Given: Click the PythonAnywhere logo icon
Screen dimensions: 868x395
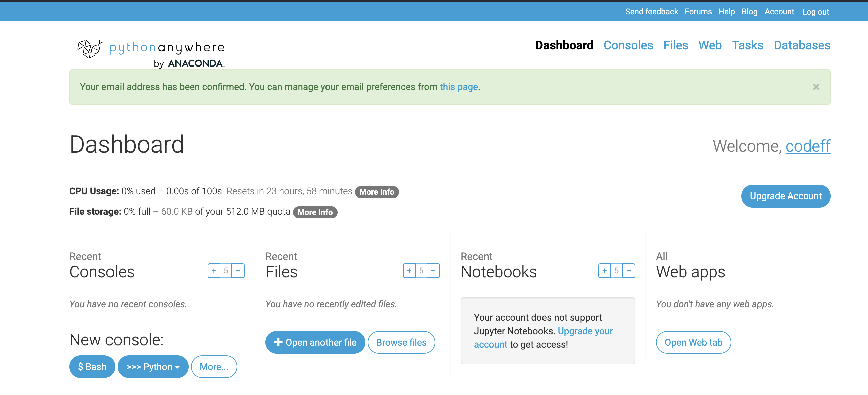Looking at the screenshot, I should point(89,49).
